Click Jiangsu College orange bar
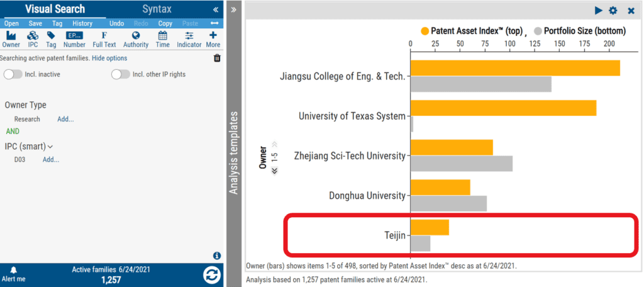This screenshot has height=287, width=644. tap(515, 68)
